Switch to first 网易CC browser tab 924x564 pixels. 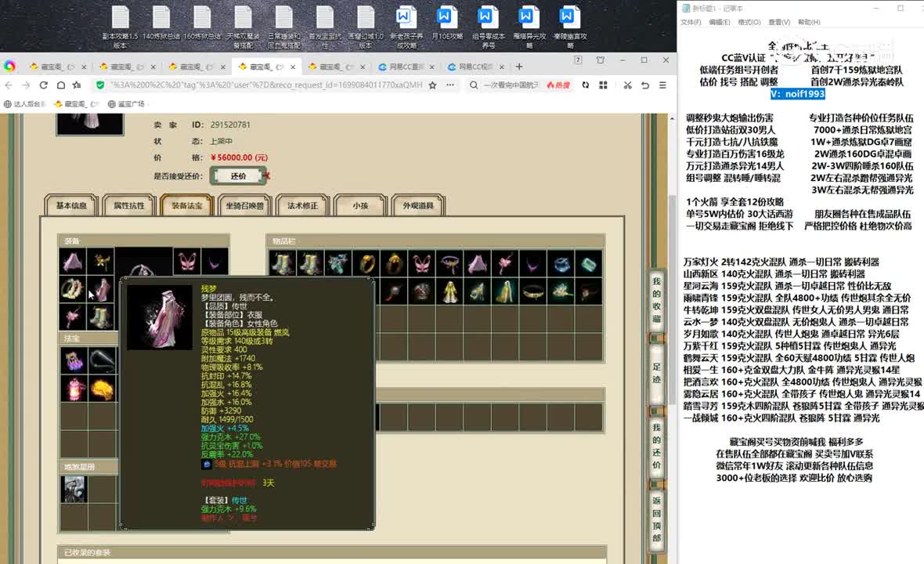coord(406,67)
